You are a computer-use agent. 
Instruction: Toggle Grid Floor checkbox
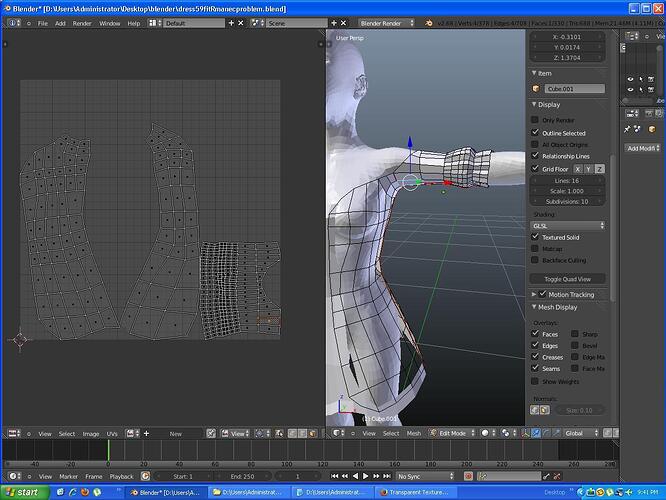(x=535, y=168)
